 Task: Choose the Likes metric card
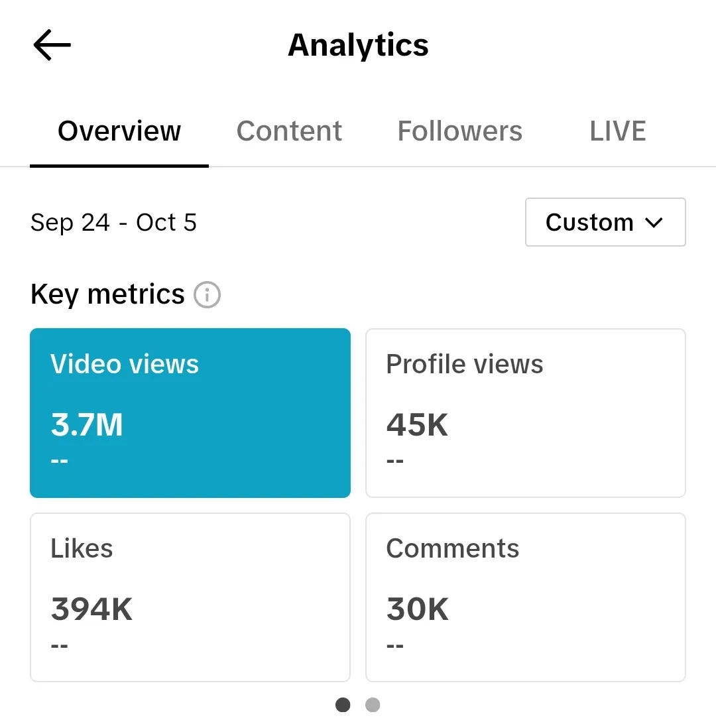click(190, 597)
